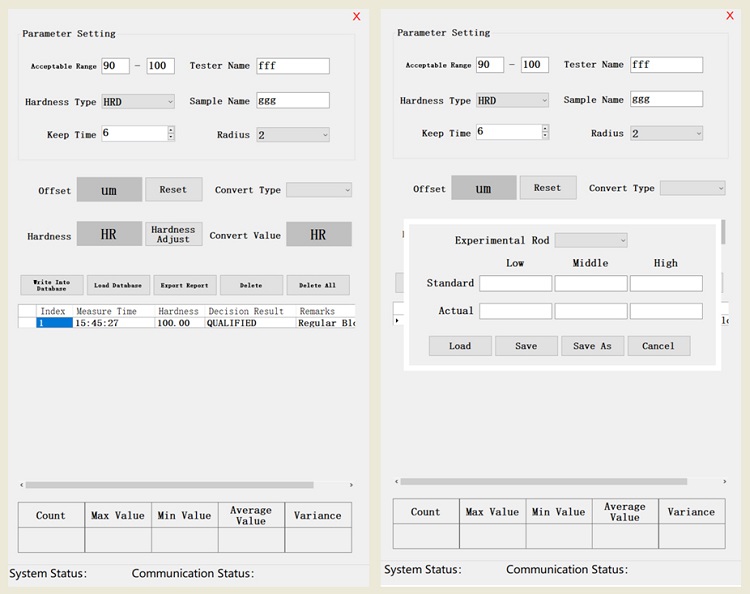Click Measure Time cell 15:45:27

pyautogui.click(x=114, y=323)
